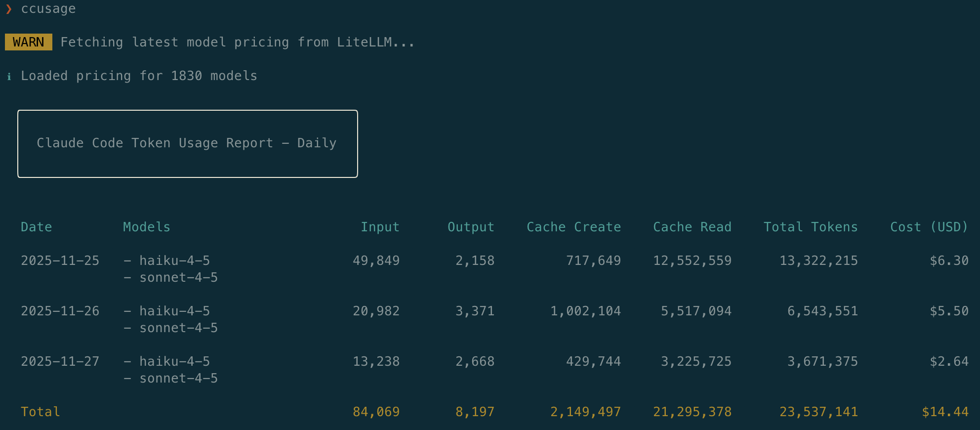Click sonnet-4-5 in the 2025-11-25 row
The width and height of the screenshot is (980, 430).
[x=178, y=278]
